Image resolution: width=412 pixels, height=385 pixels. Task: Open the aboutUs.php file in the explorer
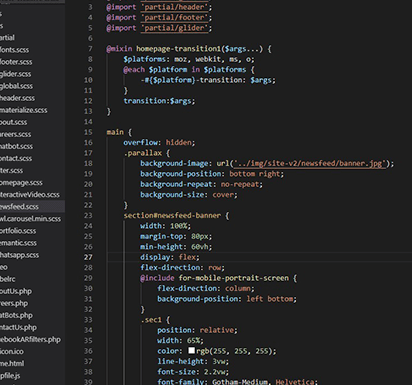pos(16,291)
